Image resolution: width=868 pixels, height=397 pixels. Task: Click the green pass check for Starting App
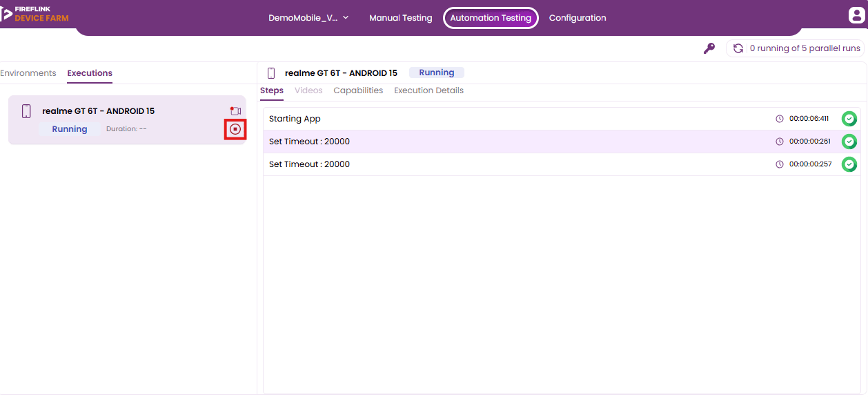click(849, 119)
